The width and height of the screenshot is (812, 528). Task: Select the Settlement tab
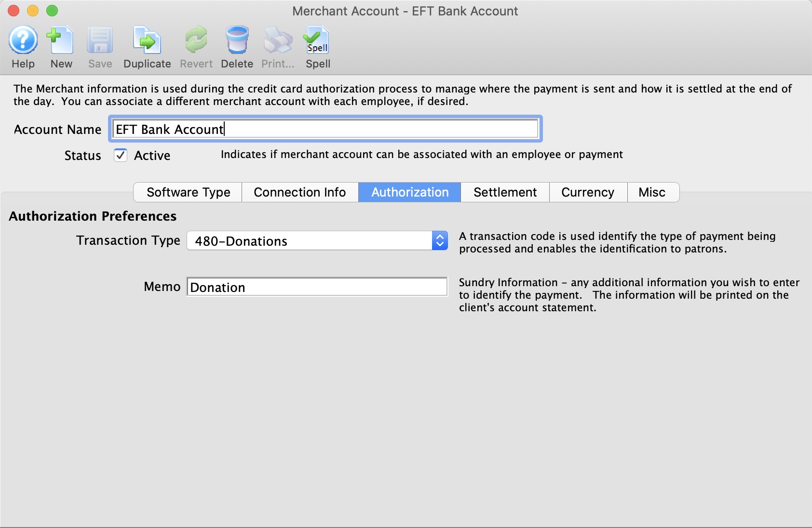point(505,192)
